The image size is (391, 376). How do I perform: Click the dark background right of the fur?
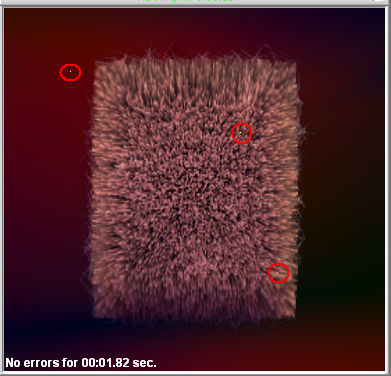(340, 200)
